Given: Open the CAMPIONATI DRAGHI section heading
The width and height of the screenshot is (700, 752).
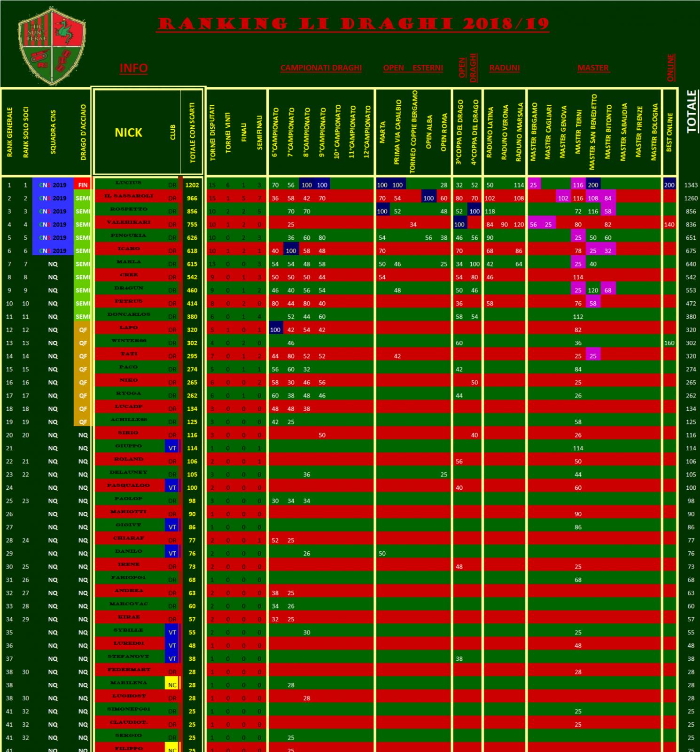Looking at the screenshot, I should (321, 68).
